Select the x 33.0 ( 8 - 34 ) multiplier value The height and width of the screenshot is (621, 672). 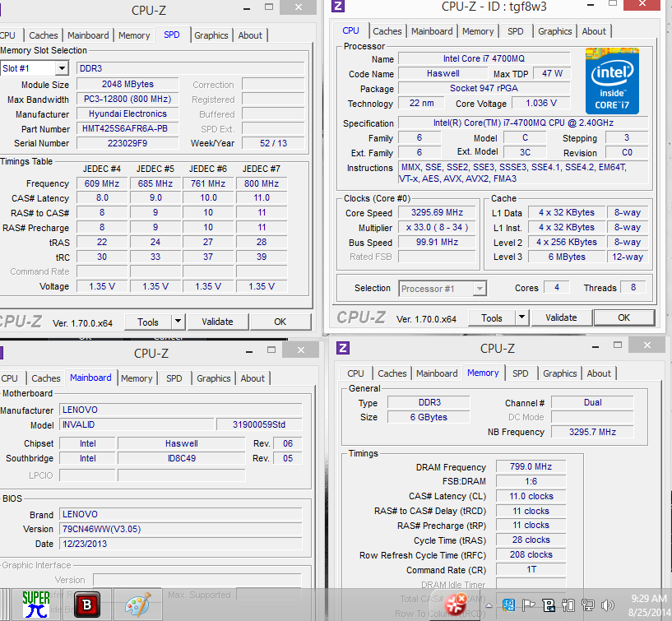(437, 227)
